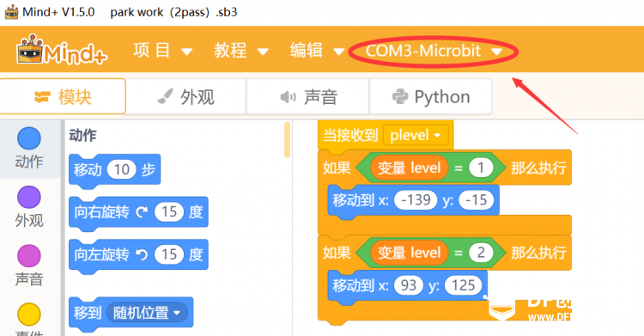Click the 向左旋转 block's counterclockwise arrow icon

pos(142,254)
